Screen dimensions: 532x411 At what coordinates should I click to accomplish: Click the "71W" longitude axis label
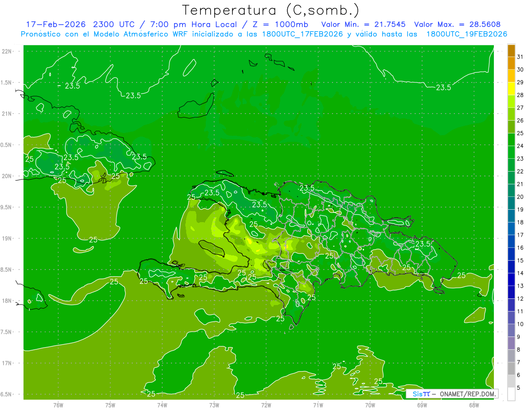318,405
